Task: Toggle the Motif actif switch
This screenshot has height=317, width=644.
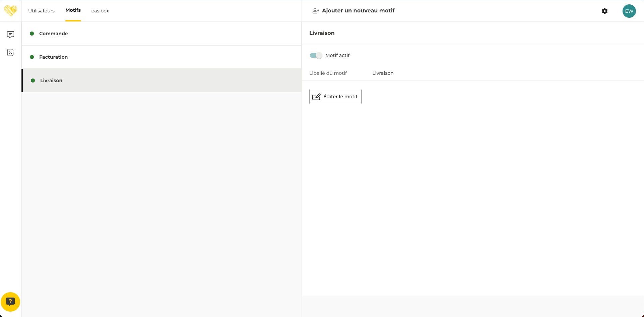Action: (x=316, y=55)
